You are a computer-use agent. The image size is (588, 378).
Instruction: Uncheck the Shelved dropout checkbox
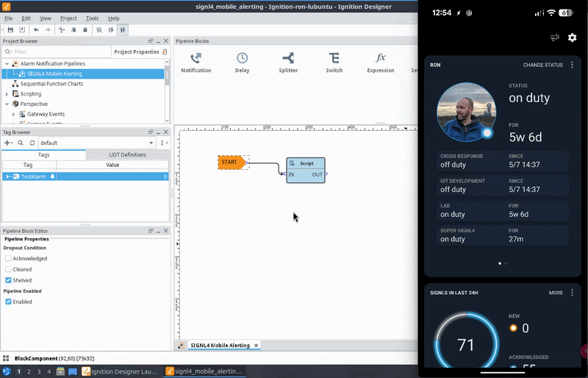(8, 280)
